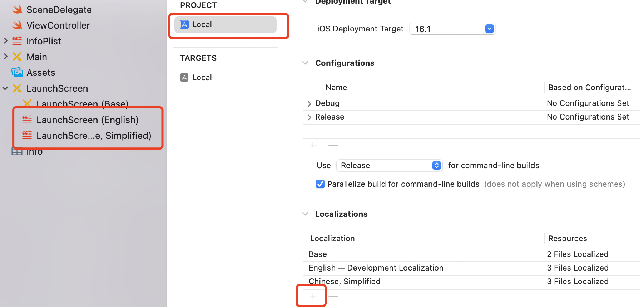Click the Main storyboard icon
Screen dimensions: 644x307
[17, 57]
